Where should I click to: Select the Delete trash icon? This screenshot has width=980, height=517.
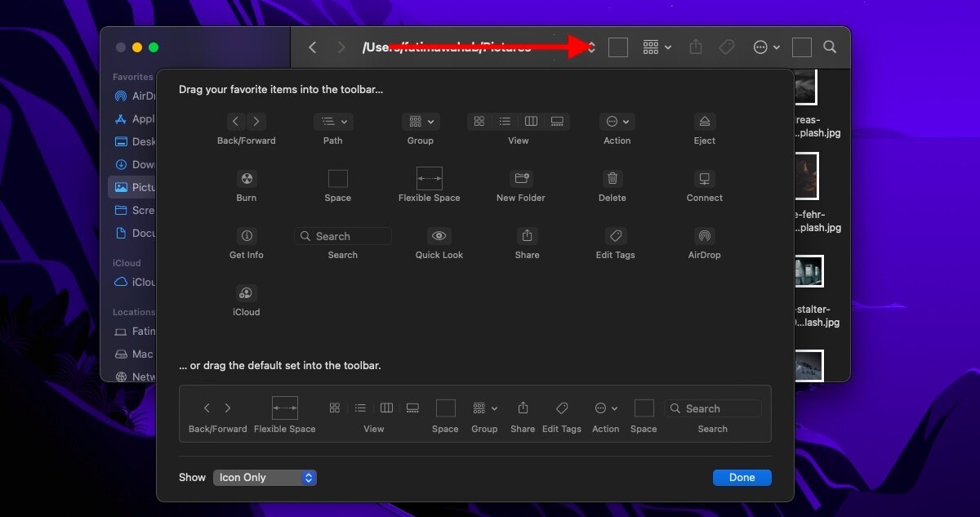612,180
